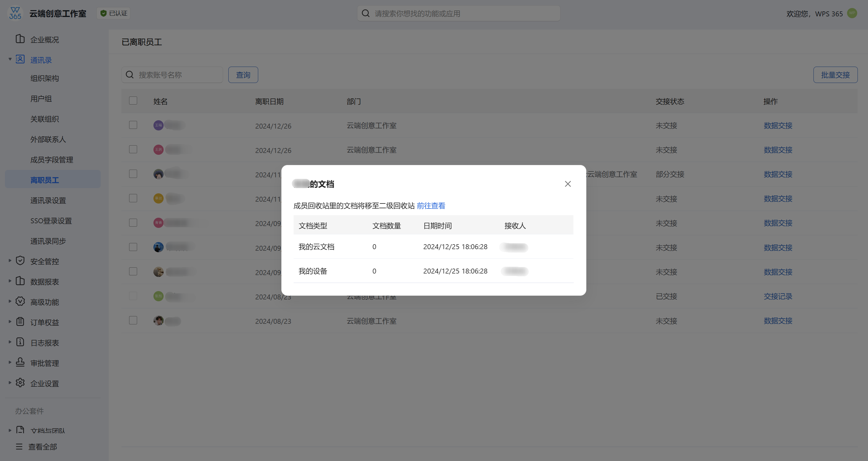Expand the 日志报表 section arrow
The image size is (868, 461).
[x=10, y=342]
